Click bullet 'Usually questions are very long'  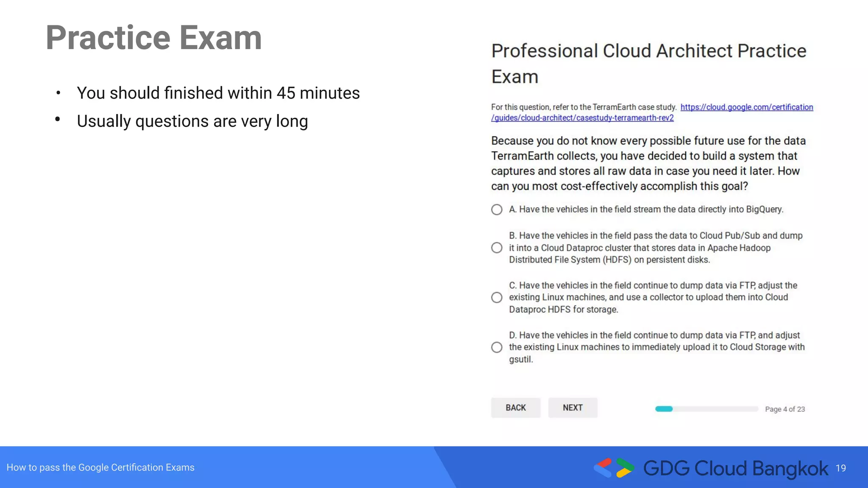point(192,121)
